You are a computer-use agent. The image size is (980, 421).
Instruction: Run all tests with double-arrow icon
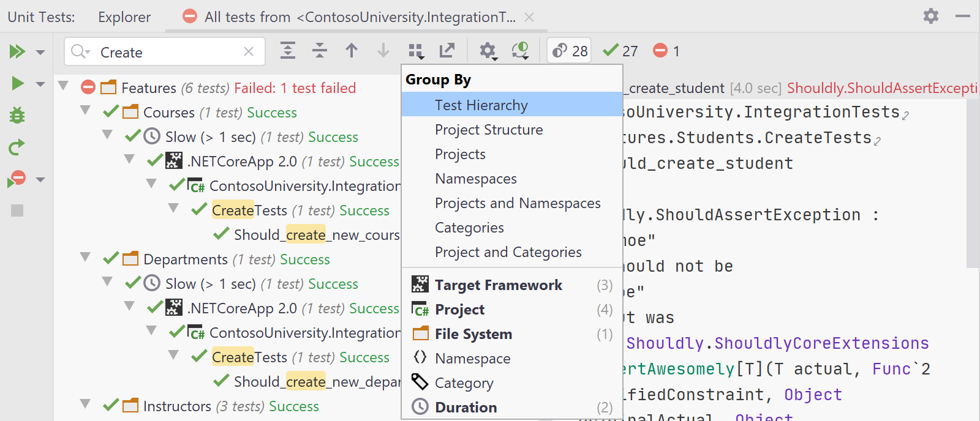tap(17, 51)
